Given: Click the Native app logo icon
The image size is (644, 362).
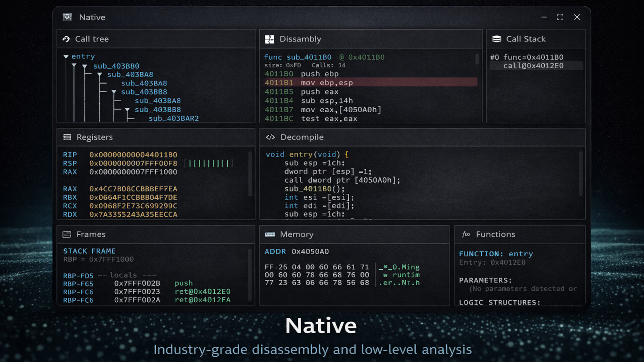Looking at the screenshot, I should (67, 17).
